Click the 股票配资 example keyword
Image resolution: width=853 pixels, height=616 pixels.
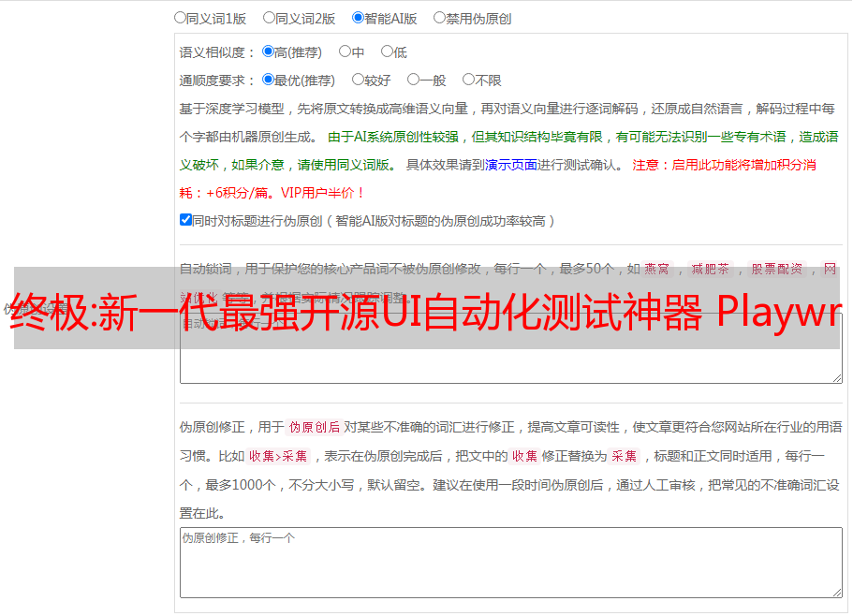coord(777,269)
